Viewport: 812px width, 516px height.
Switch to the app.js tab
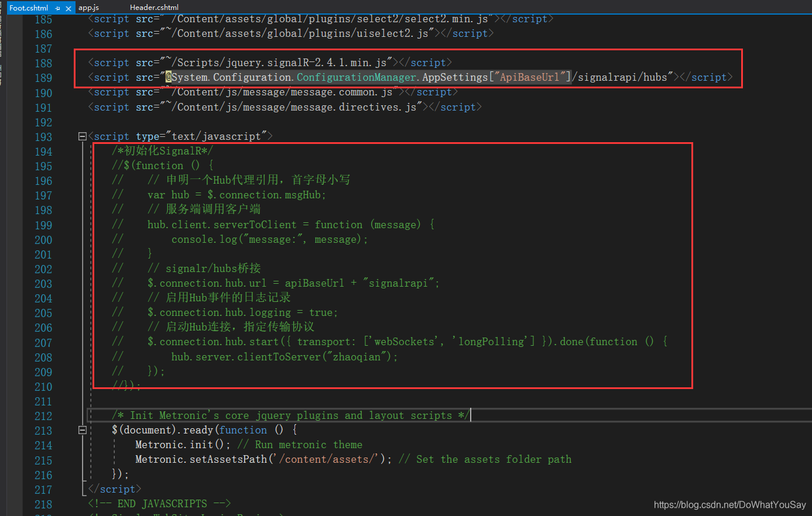click(x=88, y=8)
